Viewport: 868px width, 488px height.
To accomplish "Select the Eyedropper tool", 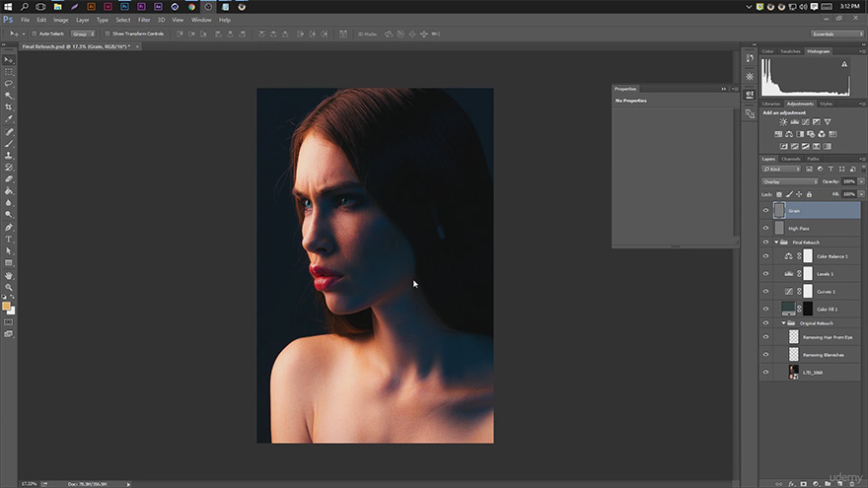I will coord(8,118).
